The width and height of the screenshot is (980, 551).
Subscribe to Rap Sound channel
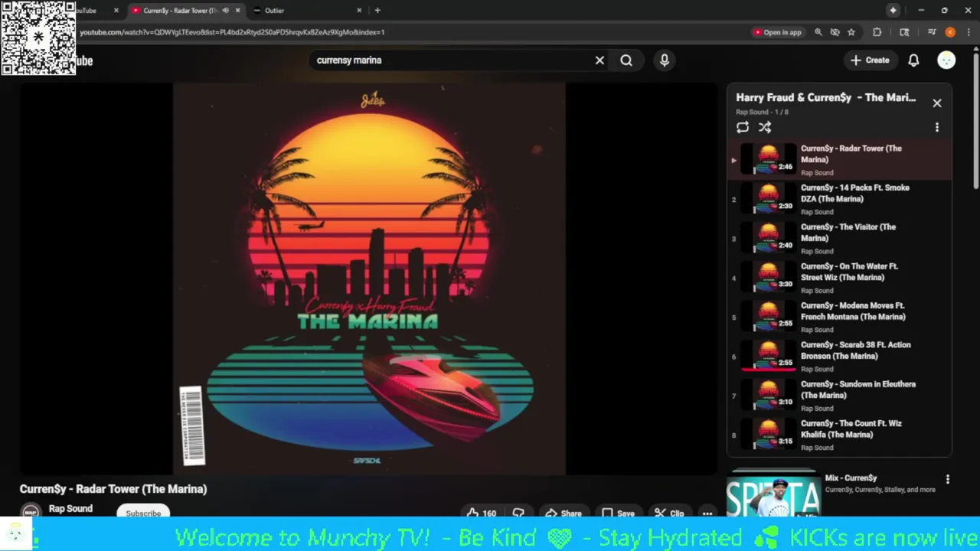tap(143, 514)
